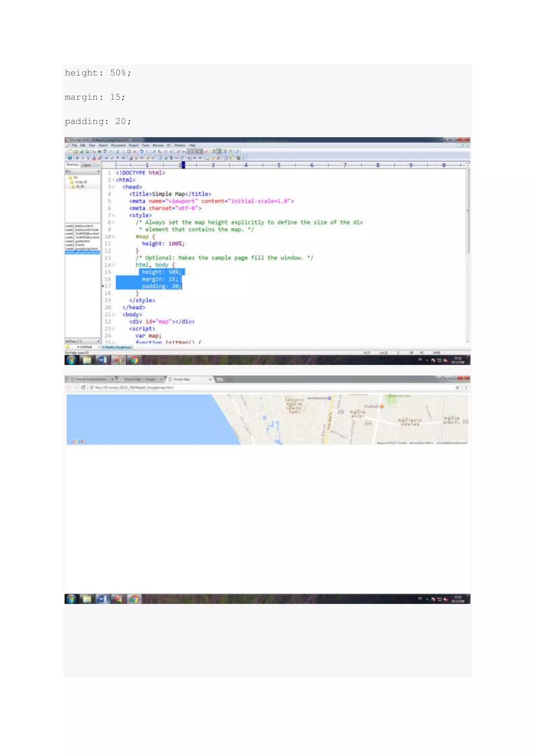Toggle the fold marker beside line 21 body

(114, 315)
